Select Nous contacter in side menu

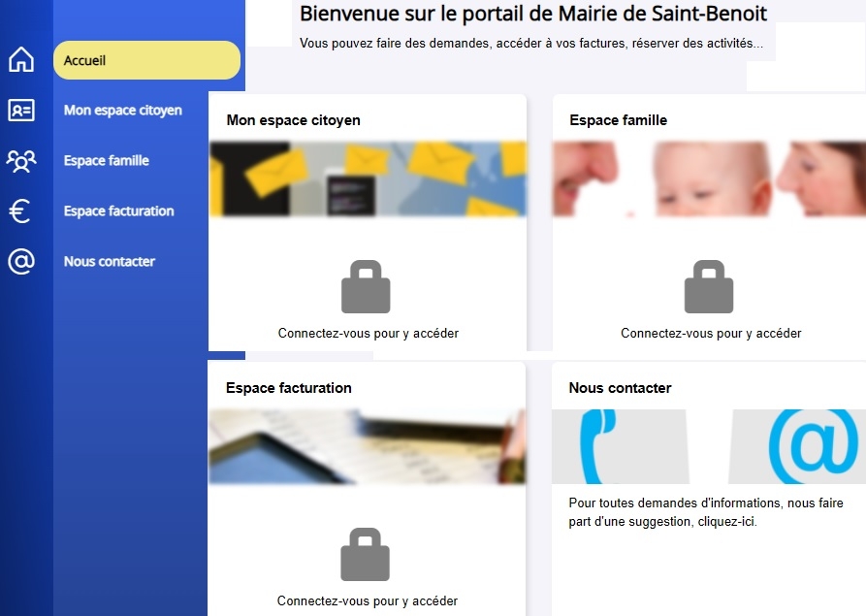(x=109, y=262)
